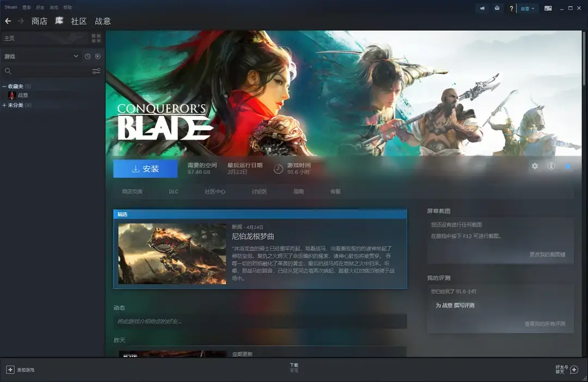Screen dimensions: 588x382
Task: Toggle the clock sort-by-recent icon
Action: click(88, 56)
